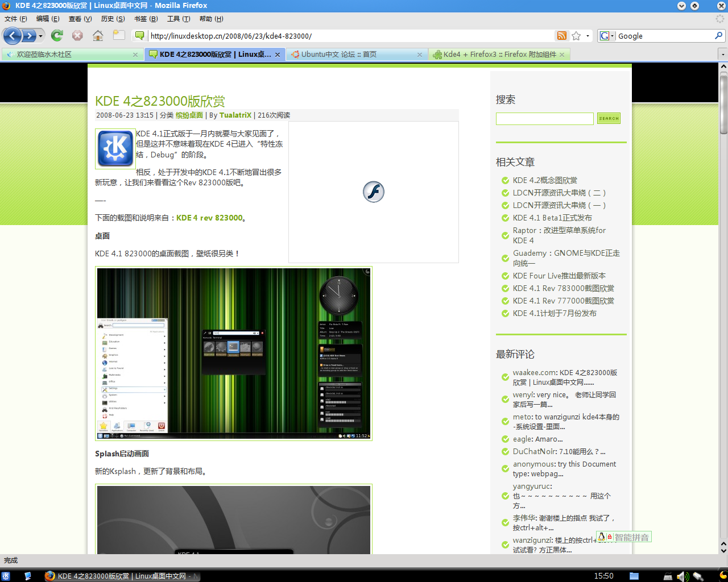This screenshot has width=728, height=582.
Task: Click the Stop loading icon
Action: (77, 36)
